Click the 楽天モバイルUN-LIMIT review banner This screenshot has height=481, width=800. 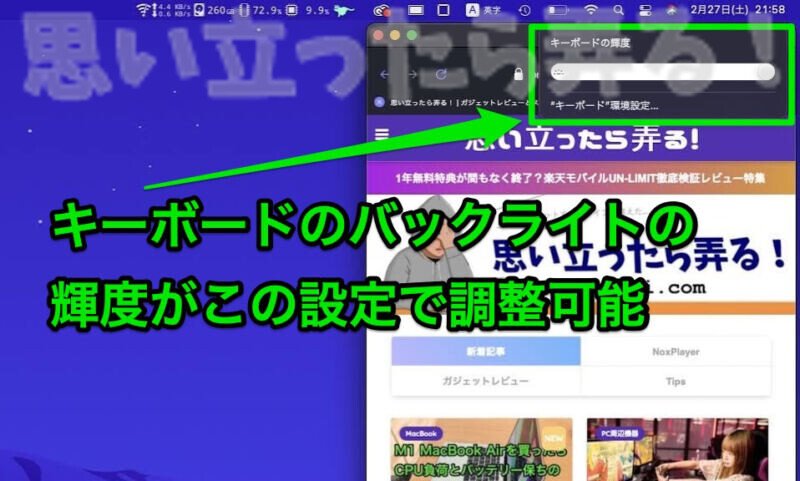(x=581, y=178)
